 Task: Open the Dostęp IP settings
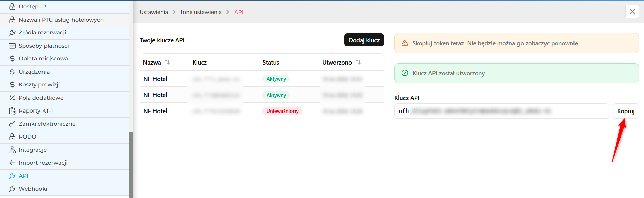(x=64, y=7)
